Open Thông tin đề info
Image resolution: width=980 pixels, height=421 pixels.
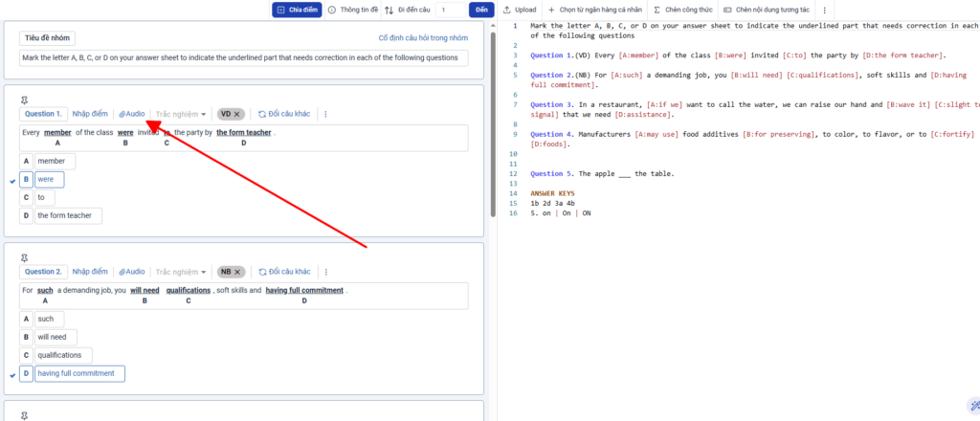(x=352, y=10)
